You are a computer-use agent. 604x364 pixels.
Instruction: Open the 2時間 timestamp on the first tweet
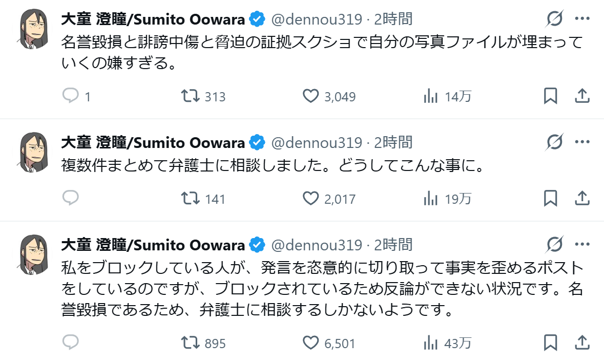click(393, 19)
